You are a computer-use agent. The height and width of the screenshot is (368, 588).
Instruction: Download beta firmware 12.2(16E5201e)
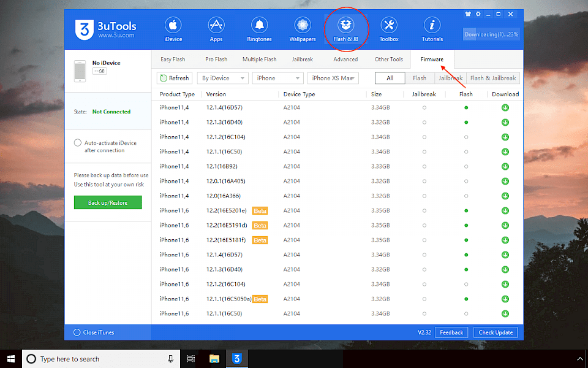coord(505,210)
